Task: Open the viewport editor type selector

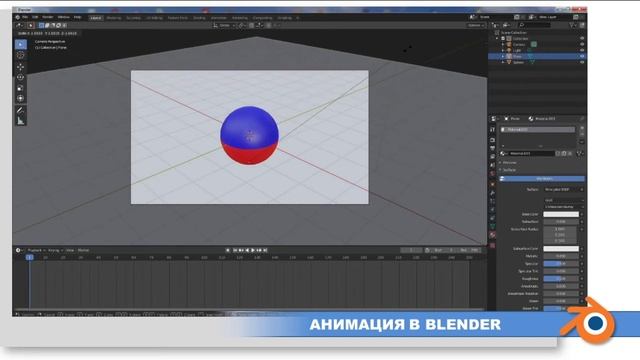Action: (19, 25)
